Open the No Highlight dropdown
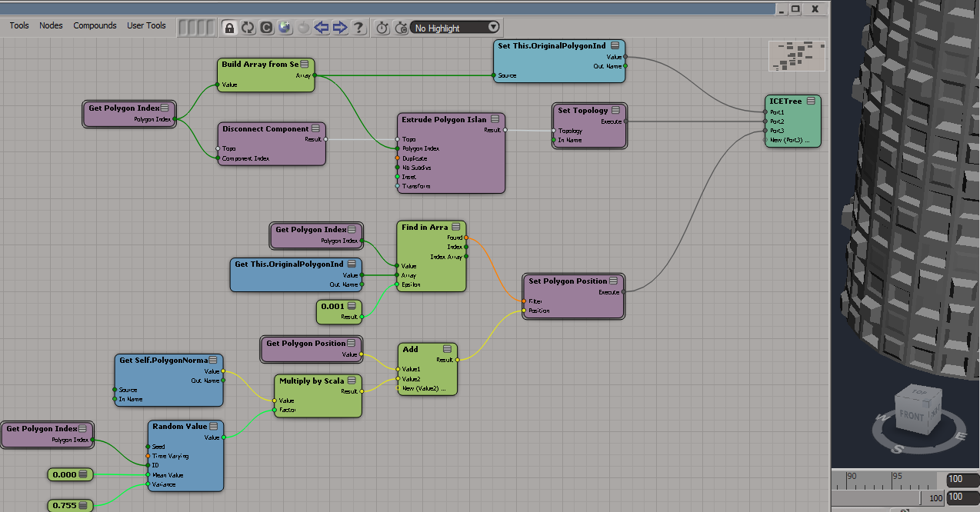This screenshot has width=980, height=512. [x=456, y=28]
